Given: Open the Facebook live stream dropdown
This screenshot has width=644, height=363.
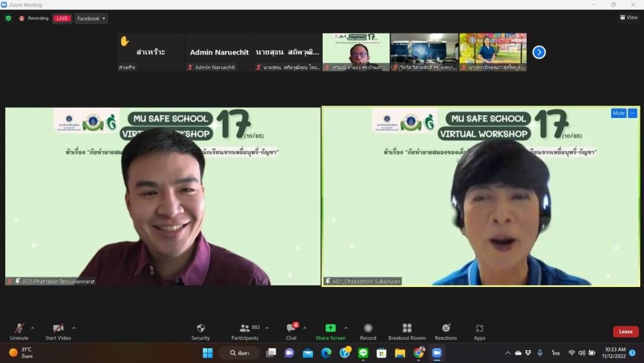Looking at the screenshot, I should click(91, 19).
